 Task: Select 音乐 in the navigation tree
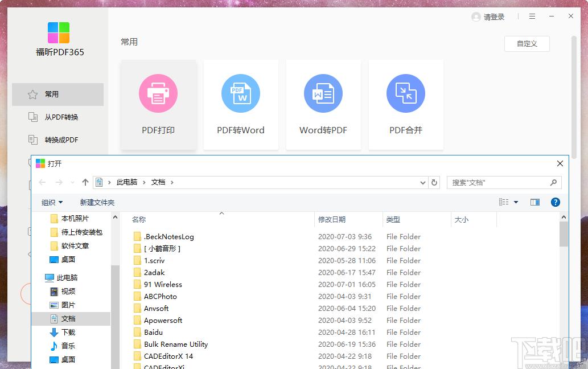pos(68,346)
